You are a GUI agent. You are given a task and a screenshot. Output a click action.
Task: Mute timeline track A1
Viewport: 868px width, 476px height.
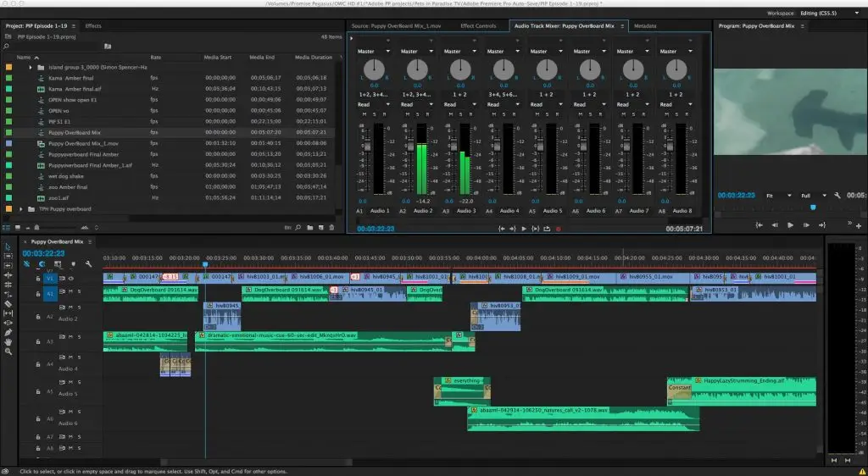(x=71, y=291)
